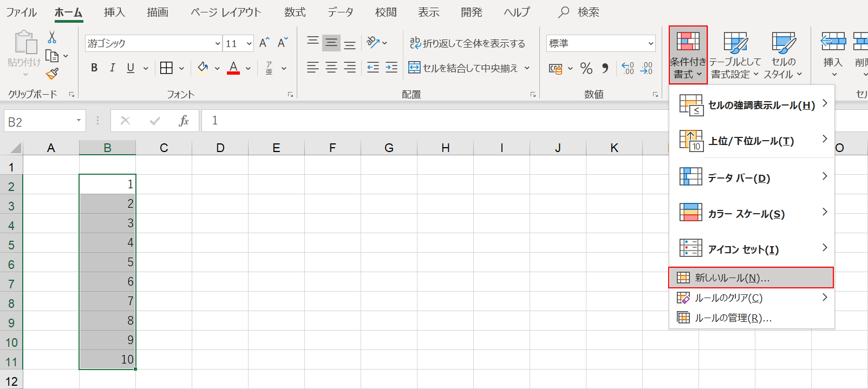Click the text orientation icon

click(x=373, y=42)
